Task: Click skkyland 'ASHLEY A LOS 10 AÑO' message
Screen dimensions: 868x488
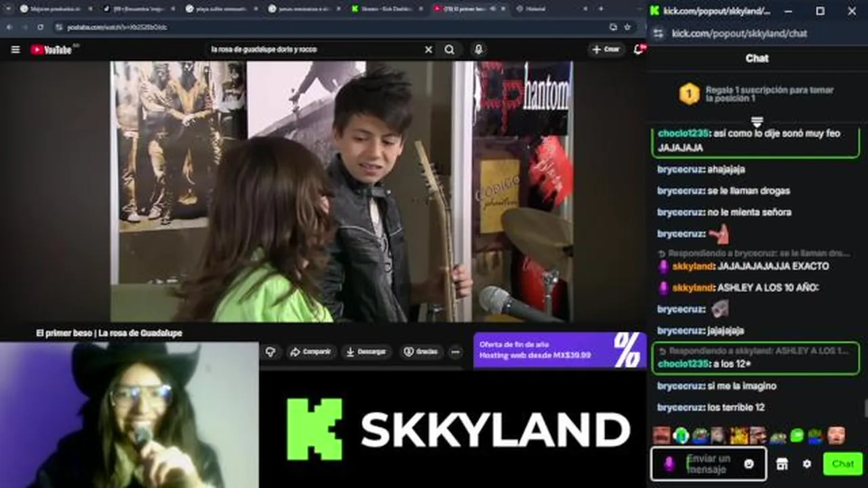Action: click(738, 287)
